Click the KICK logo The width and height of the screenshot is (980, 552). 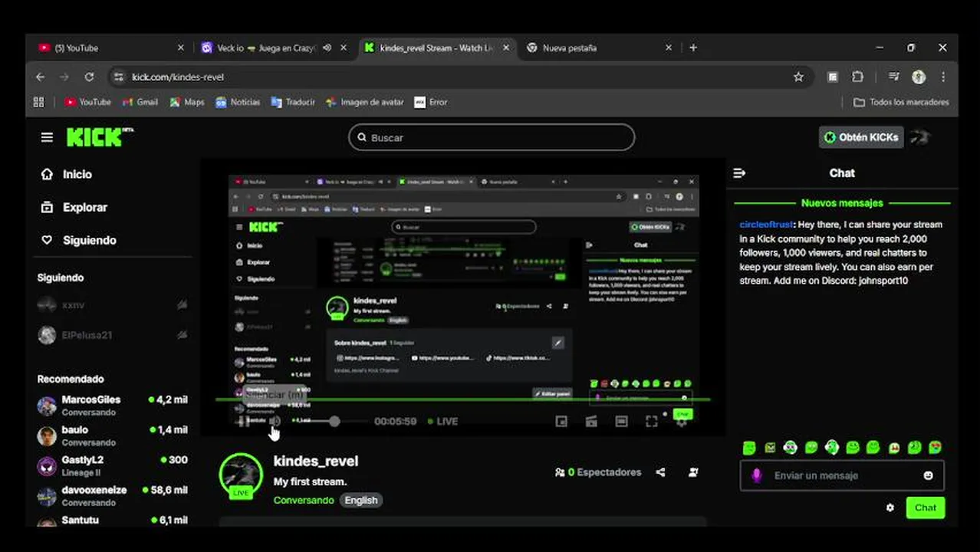[99, 137]
